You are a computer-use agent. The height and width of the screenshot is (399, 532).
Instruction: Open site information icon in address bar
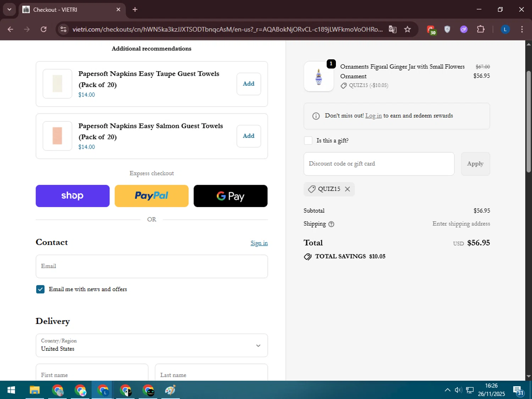(x=63, y=29)
